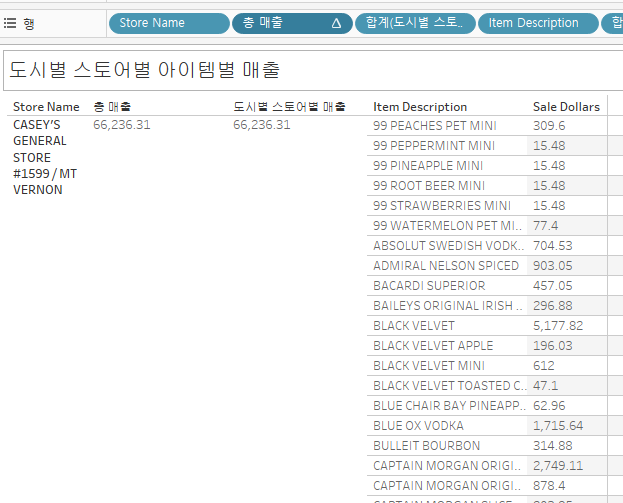Click the 62.96 sale dollars value
The width and height of the screenshot is (623, 503).
549,406
